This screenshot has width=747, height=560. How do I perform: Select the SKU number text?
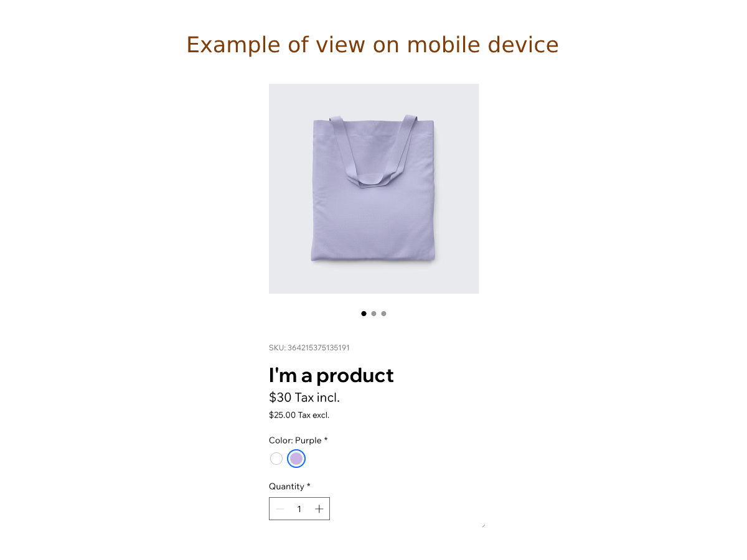point(318,348)
